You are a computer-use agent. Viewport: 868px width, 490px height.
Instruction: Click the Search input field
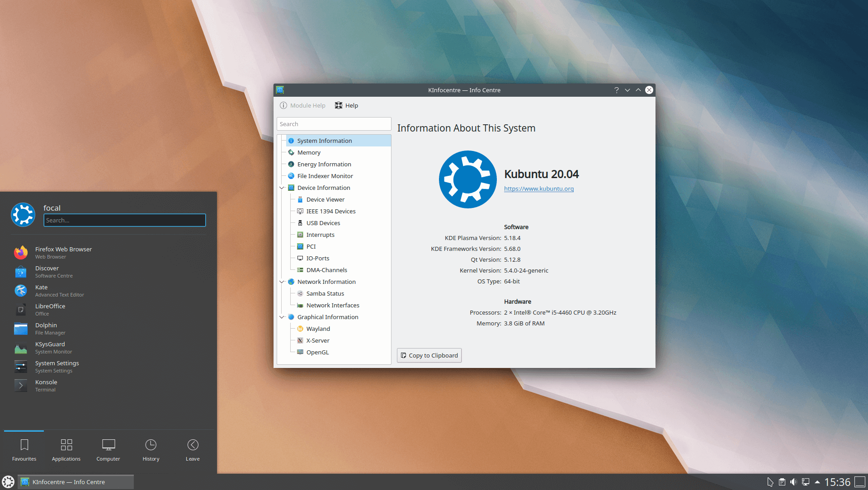(x=334, y=123)
